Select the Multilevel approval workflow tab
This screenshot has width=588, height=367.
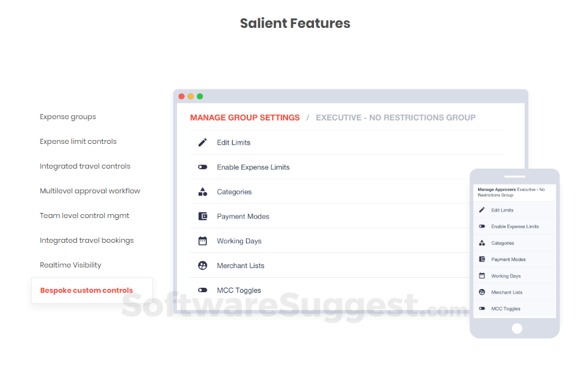pos(90,191)
